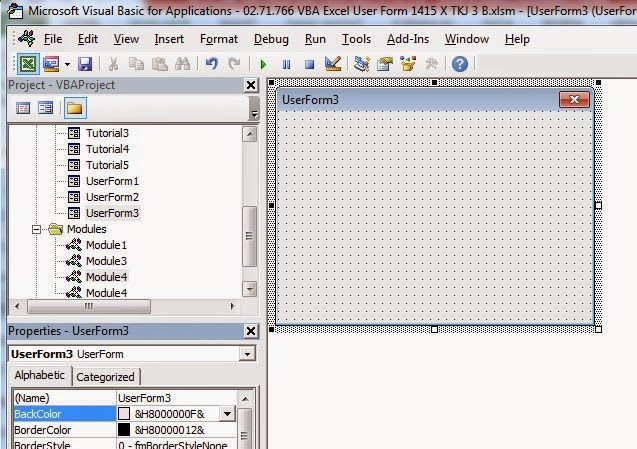Click the Redo arrow icon

(x=234, y=64)
